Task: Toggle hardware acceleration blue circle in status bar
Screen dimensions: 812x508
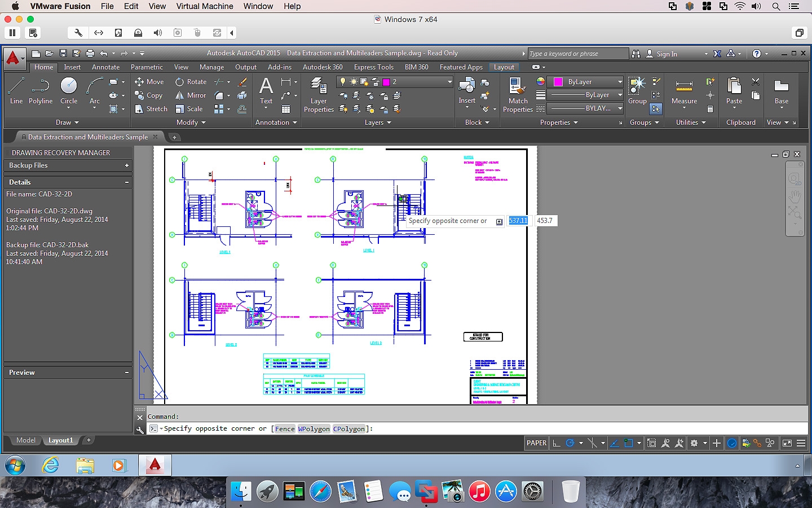Action: click(x=732, y=443)
